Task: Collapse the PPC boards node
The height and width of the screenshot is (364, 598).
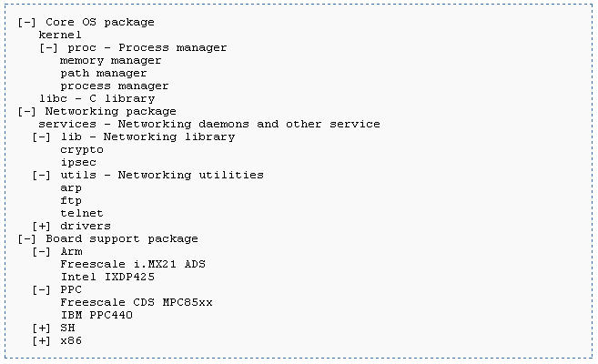Action: (41, 290)
